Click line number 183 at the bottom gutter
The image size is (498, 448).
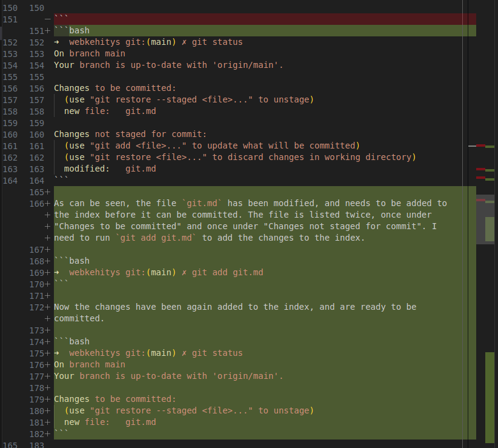click(37, 445)
